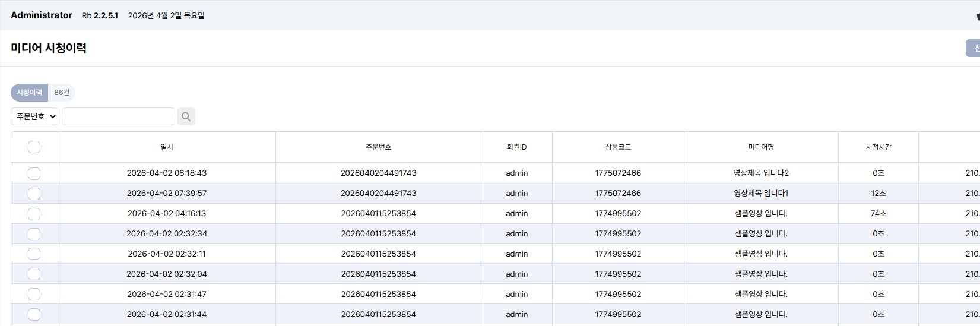Enable the checkbox on the 02:31:44 row
Viewport: 980px width, 326px height.
(34, 315)
